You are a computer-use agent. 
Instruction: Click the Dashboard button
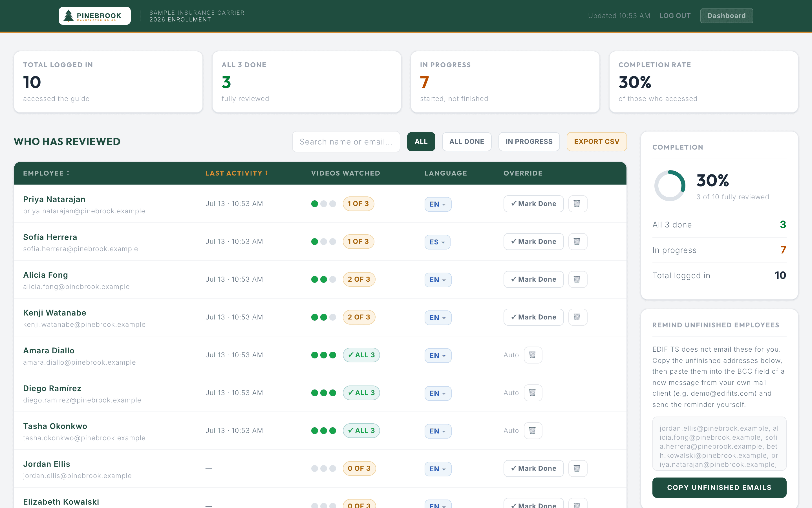pyautogui.click(x=727, y=16)
